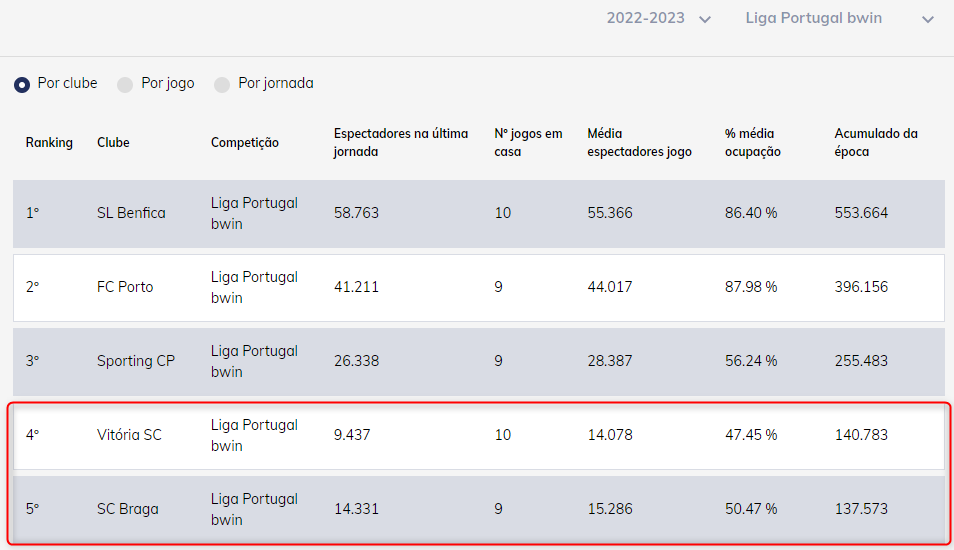This screenshot has height=550, width=954.
Task: Click the chevron beside Liga Portugal bwin selector
Action: (x=927, y=19)
